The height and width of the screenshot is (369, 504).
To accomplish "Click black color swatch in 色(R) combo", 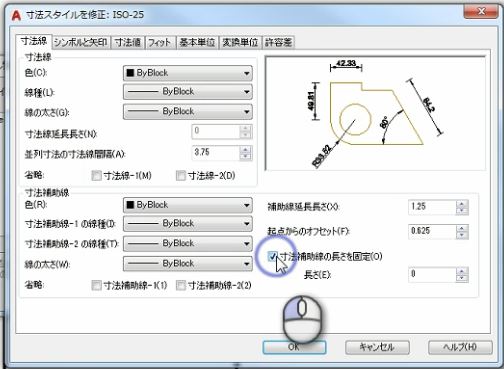I will click(130, 205).
